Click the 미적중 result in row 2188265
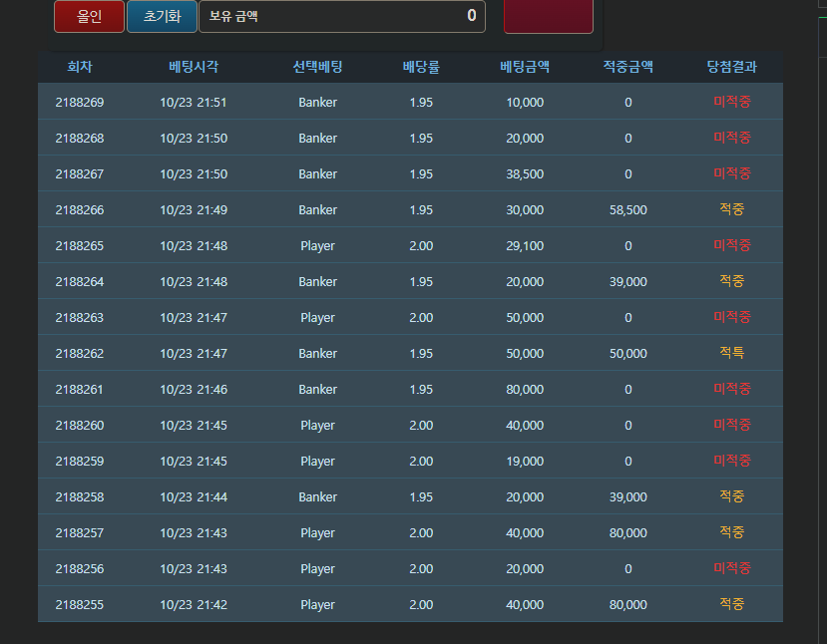This screenshot has height=644, width=827. point(731,245)
